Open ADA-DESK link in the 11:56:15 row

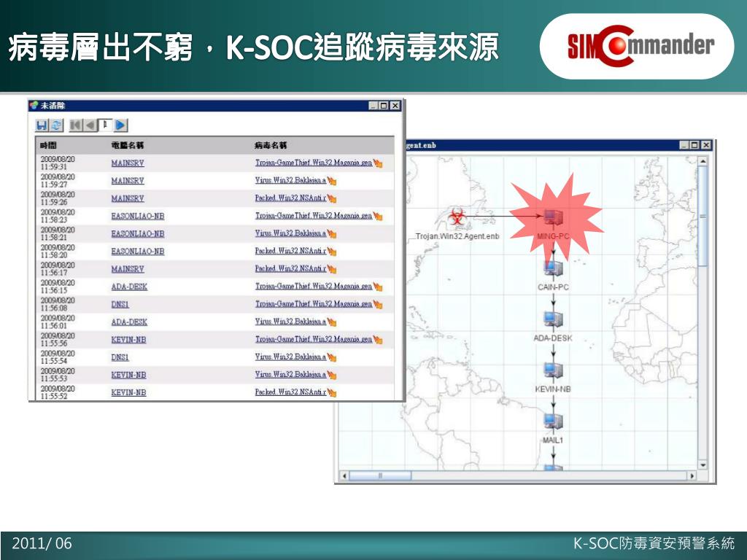(129, 286)
